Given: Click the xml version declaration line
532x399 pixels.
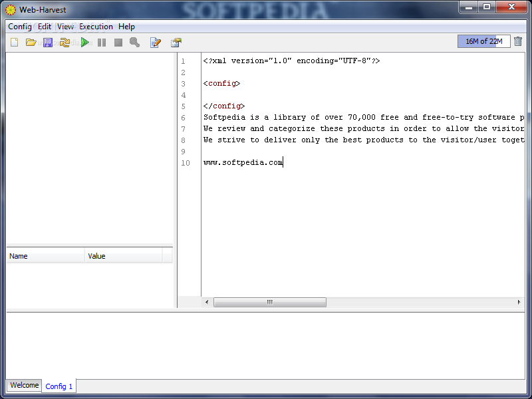Looking at the screenshot, I should click(291, 61).
